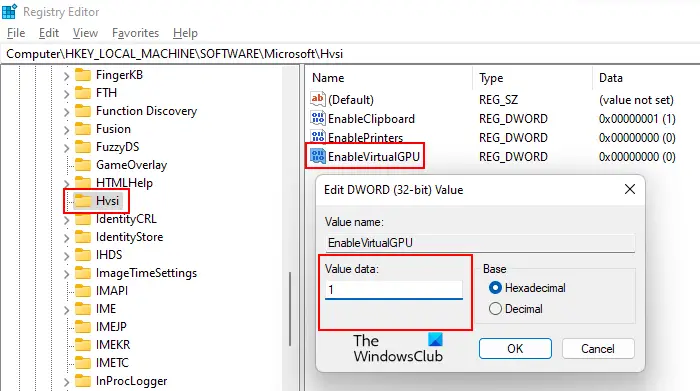Expand the IdentityStore key

[x=67, y=238]
